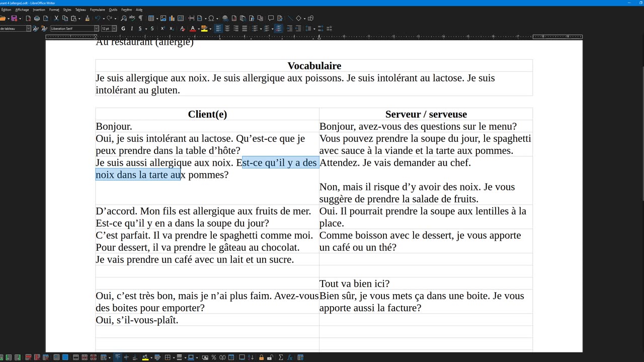644x362 pixels.
Task: Click the Copy icon
Action: click(65, 19)
